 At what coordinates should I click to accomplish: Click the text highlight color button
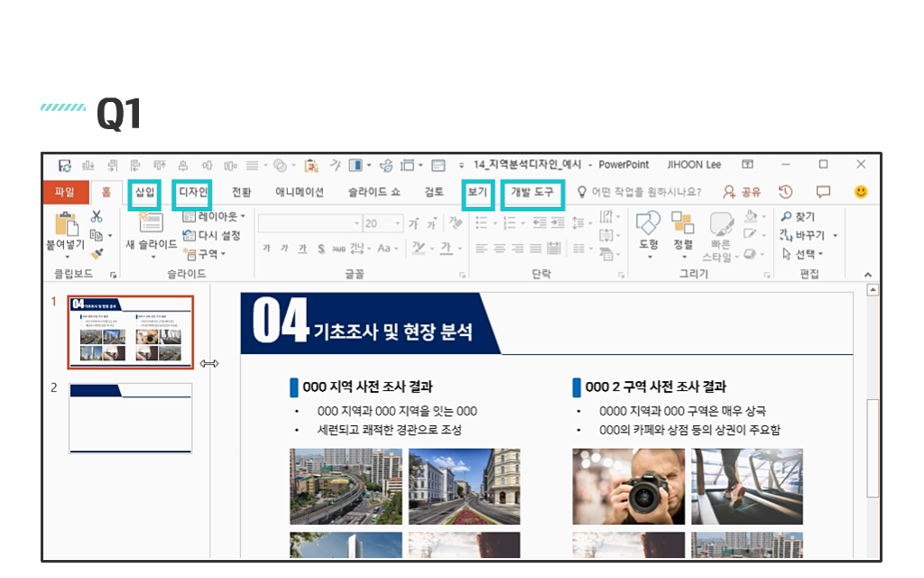coord(419,248)
